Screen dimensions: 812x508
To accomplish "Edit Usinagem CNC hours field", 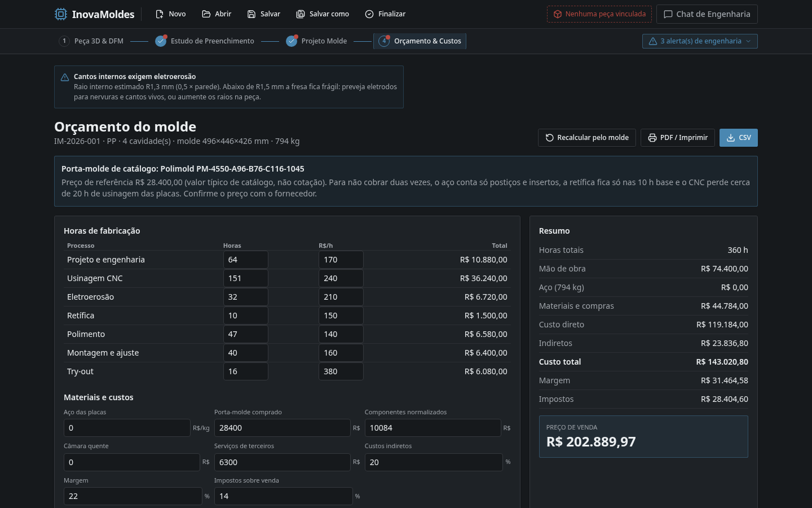I will (245, 278).
